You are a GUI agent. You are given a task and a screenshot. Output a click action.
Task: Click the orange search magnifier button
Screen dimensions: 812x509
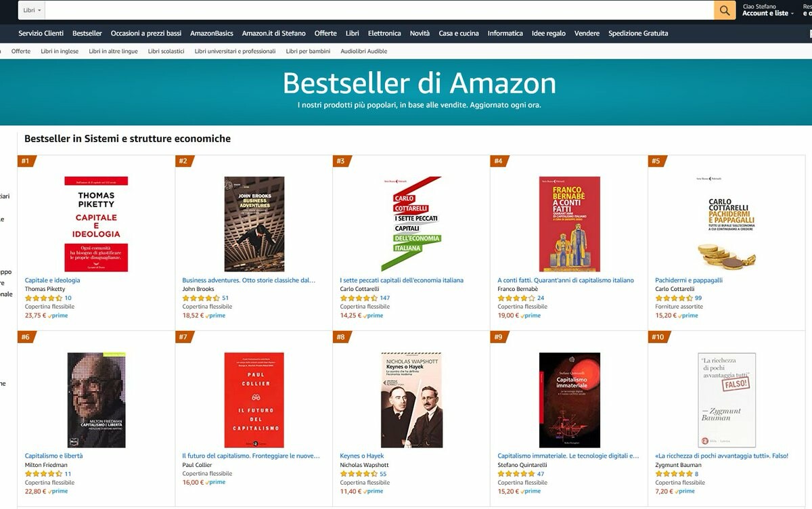point(725,10)
